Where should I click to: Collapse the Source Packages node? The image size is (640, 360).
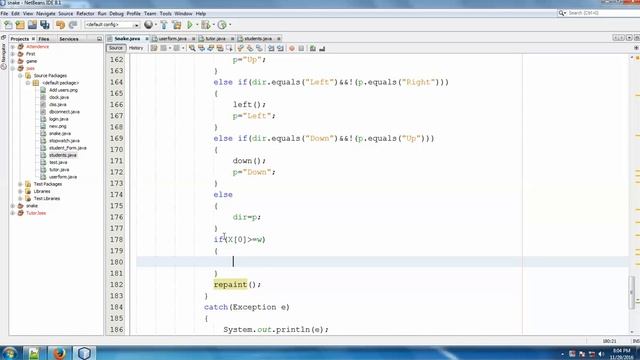click(x=20, y=76)
